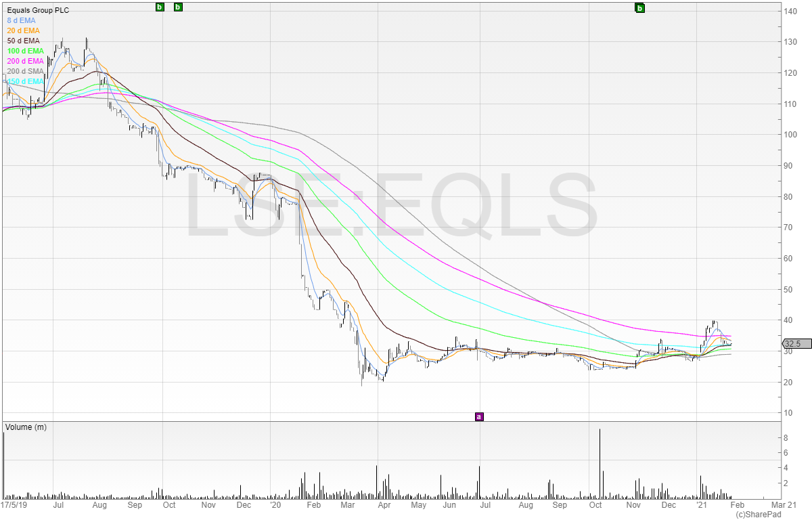Click the 70 price axis label

[790, 227]
